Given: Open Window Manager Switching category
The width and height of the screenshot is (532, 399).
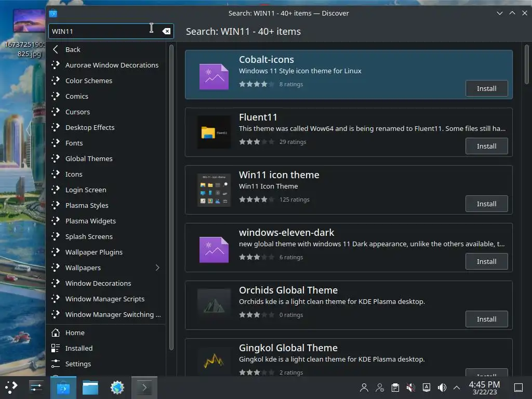Looking at the screenshot, I should [107, 315].
